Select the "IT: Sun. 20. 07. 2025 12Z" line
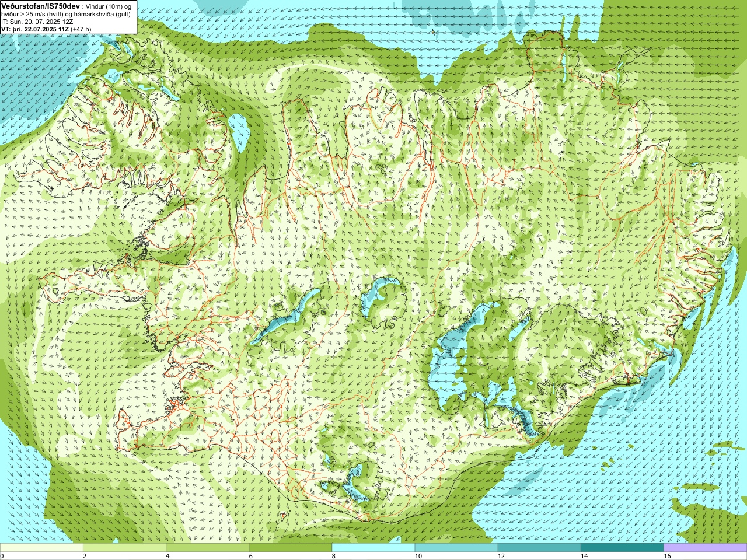 tap(37, 22)
